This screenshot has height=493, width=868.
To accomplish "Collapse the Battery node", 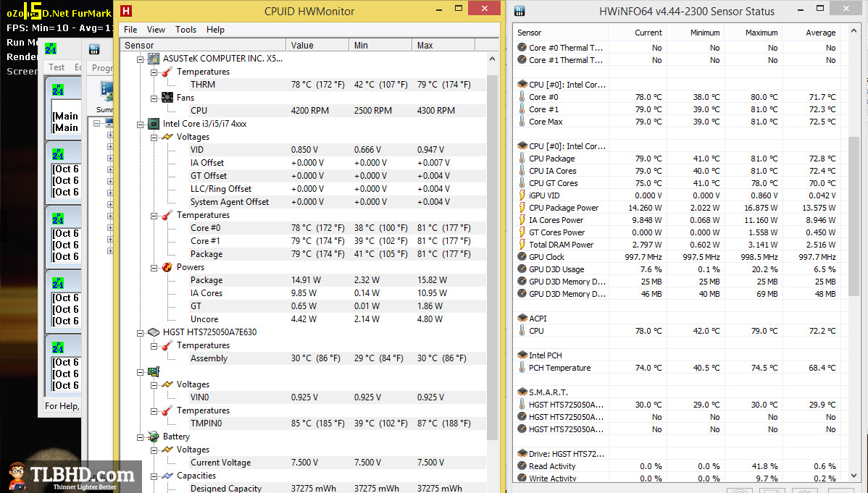I will point(140,437).
